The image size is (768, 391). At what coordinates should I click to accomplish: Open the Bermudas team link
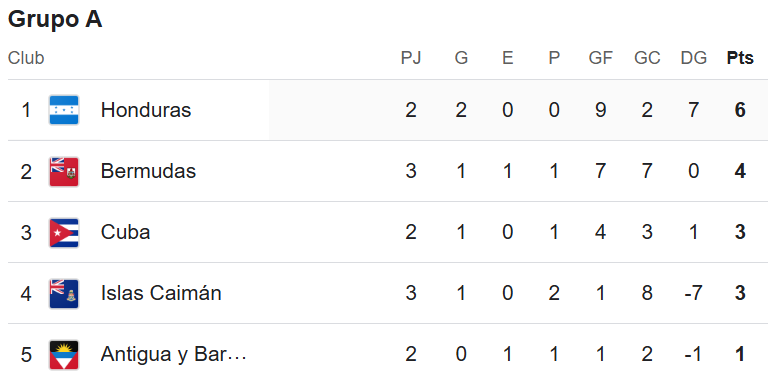[x=148, y=171]
